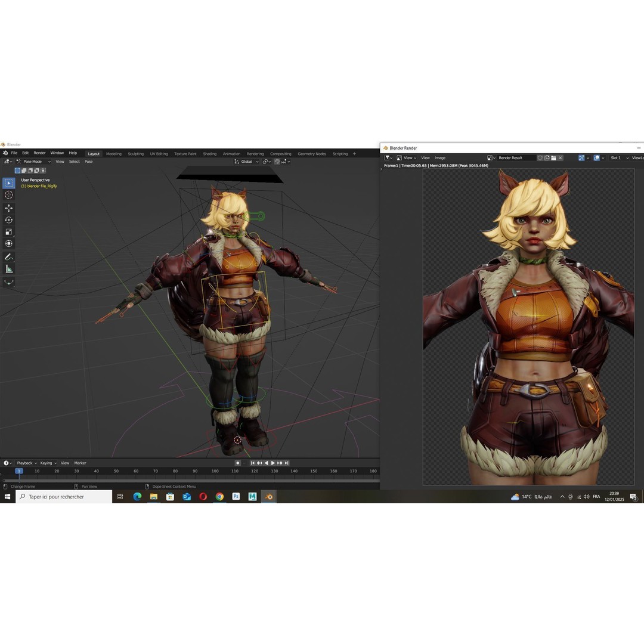Select the Transform tool

point(8,244)
